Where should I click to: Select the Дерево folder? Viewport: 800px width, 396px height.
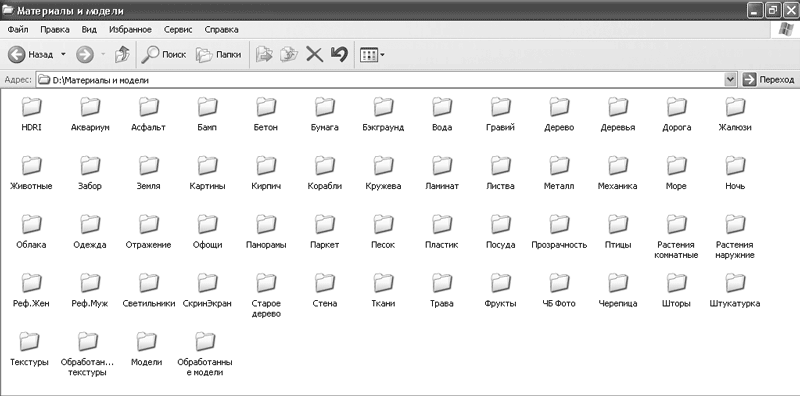click(x=559, y=115)
